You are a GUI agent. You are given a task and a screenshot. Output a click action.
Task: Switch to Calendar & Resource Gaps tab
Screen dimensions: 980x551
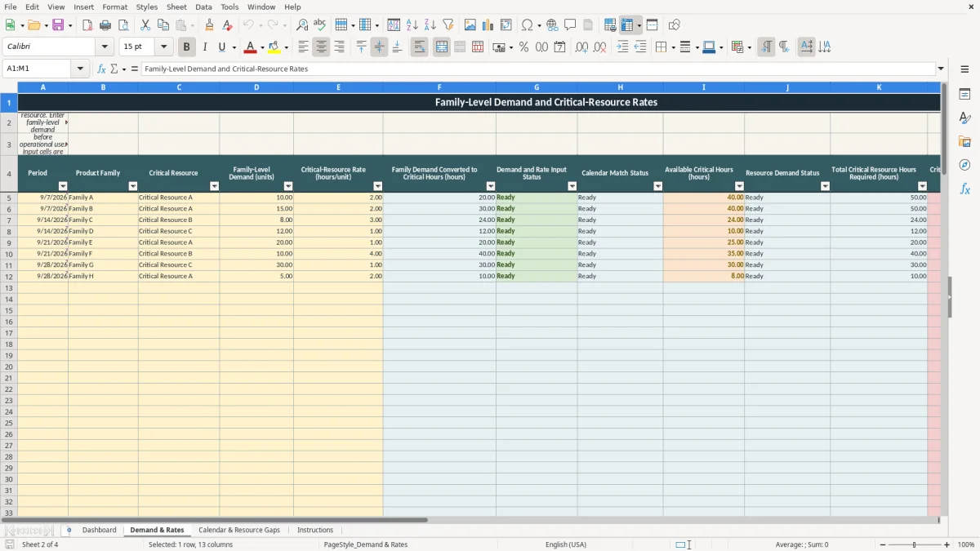[239, 531]
